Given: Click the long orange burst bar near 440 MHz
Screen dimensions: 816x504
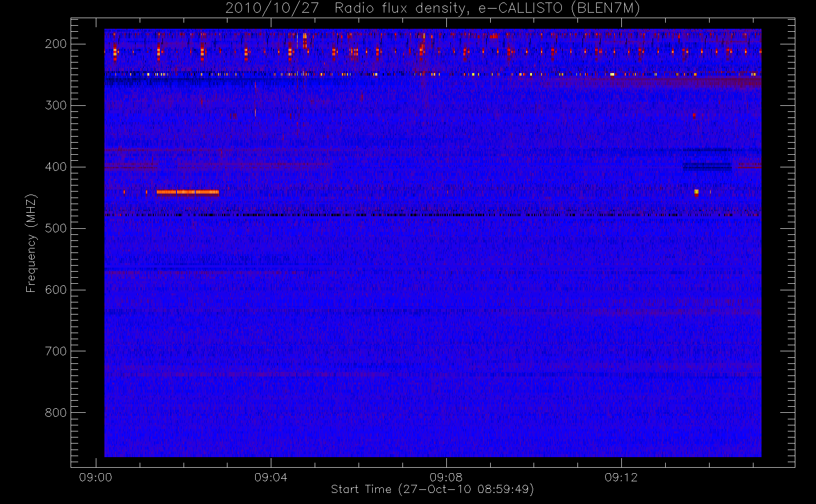Looking at the screenshot, I should 188,192.
